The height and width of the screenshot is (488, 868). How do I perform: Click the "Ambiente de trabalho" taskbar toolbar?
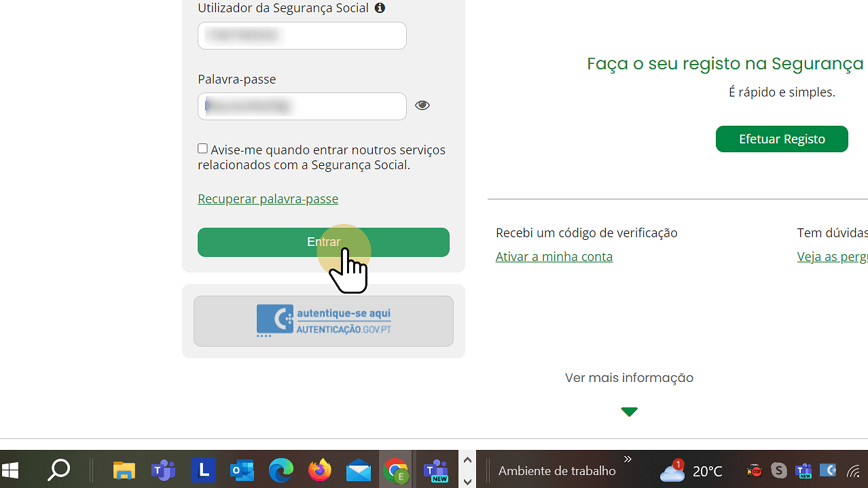(x=556, y=470)
